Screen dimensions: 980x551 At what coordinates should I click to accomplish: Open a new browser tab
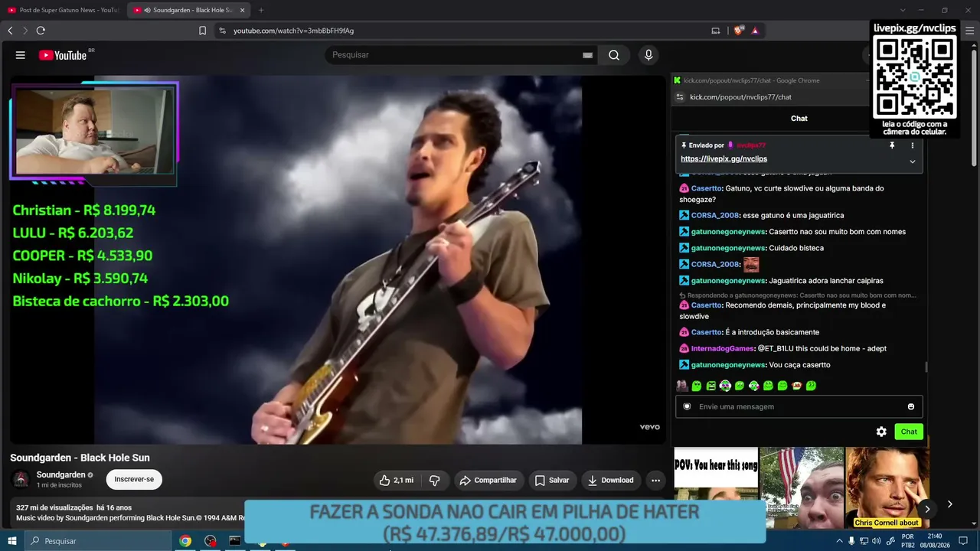pos(261,10)
